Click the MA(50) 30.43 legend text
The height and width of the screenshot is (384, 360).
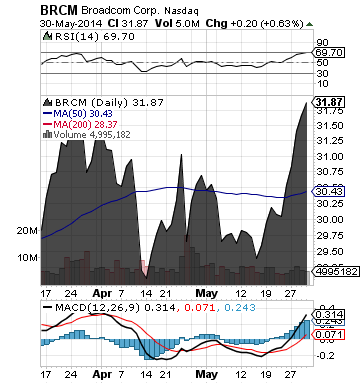pyautogui.click(x=83, y=113)
